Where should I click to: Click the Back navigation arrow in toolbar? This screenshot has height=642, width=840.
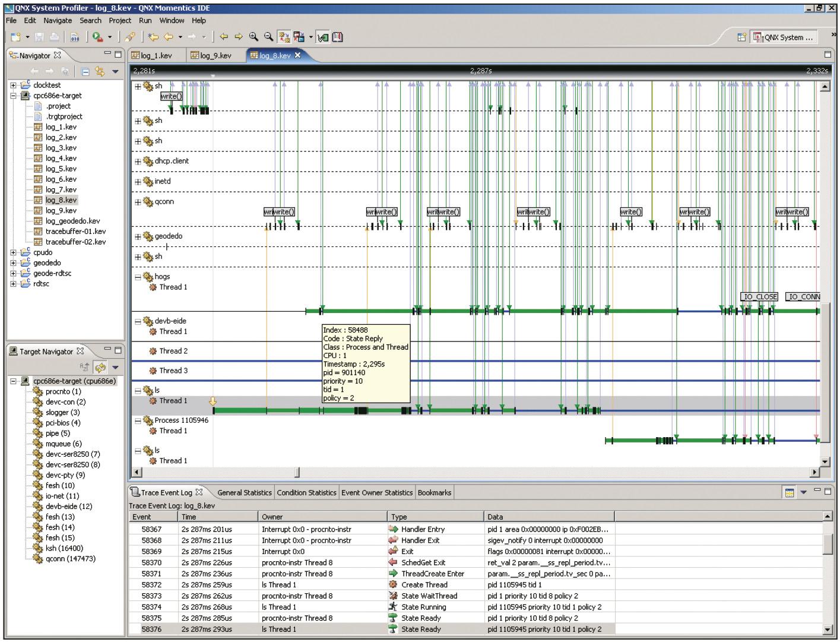tap(169, 37)
